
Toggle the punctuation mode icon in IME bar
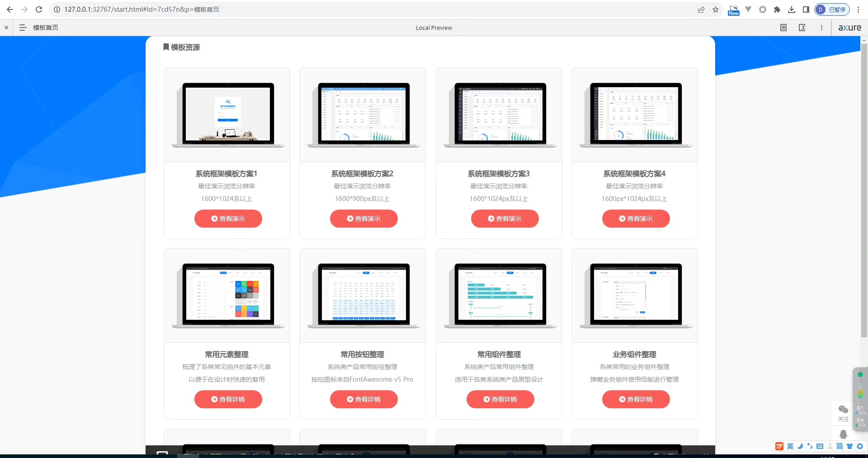(810, 446)
